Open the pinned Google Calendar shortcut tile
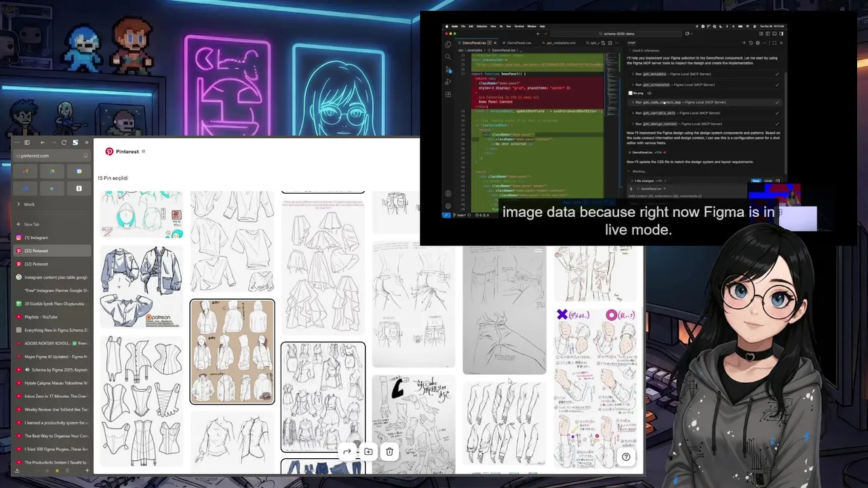 coord(79,171)
